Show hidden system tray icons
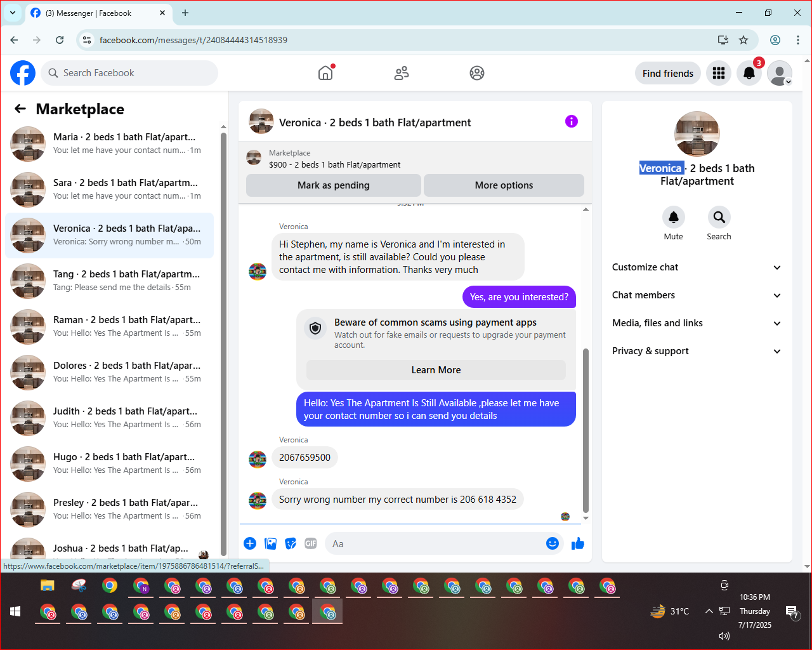The width and height of the screenshot is (812, 650). (709, 611)
